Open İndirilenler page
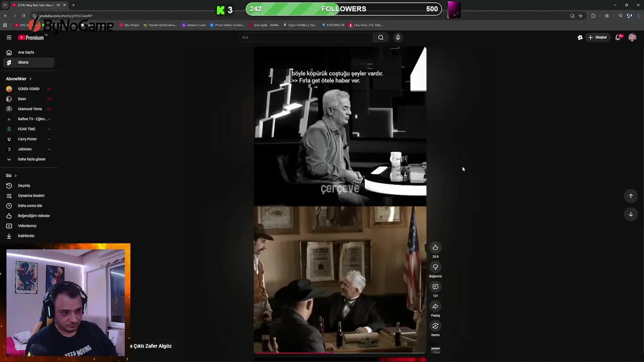The height and width of the screenshot is (362, 644). 28,236
